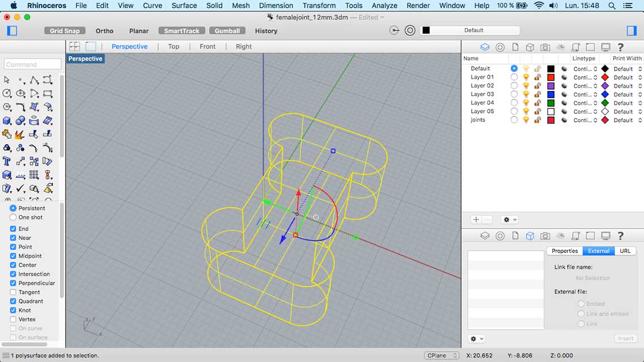644x362 pixels.
Task: Click the Command input field
Action: [x=32, y=64]
